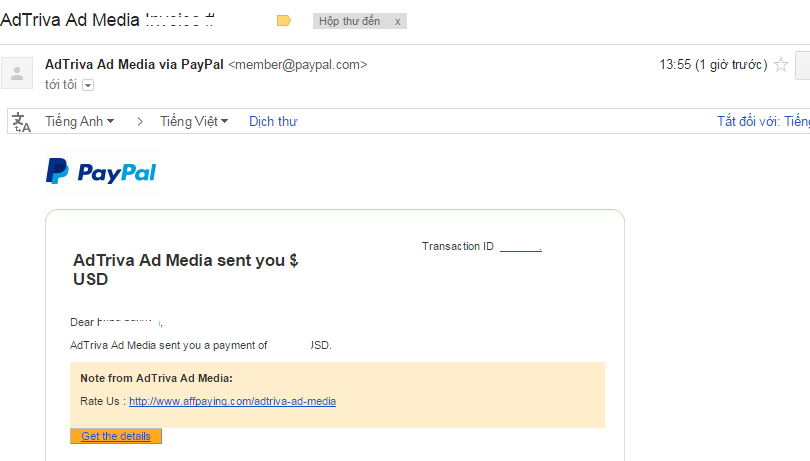
Task: Open the 'Tiếng Việt' target language dropdown
Action: pyautogui.click(x=194, y=121)
